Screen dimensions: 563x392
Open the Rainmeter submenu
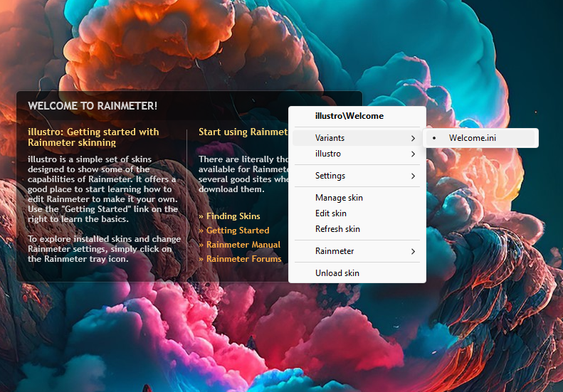(x=357, y=251)
